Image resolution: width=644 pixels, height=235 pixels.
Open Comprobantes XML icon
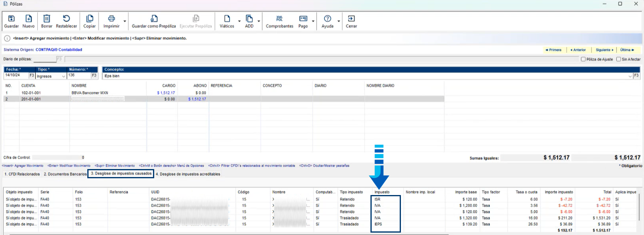pyautogui.click(x=280, y=19)
